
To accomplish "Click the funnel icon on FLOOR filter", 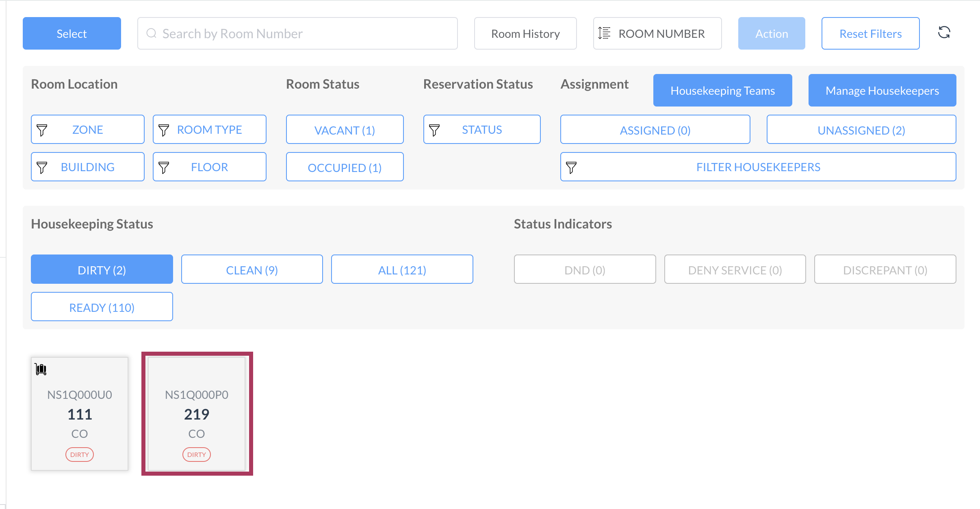I will pyautogui.click(x=164, y=167).
